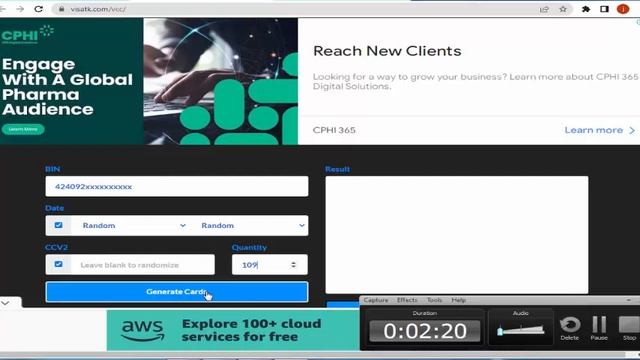Open the browser side panel icon
Viewport: 640px width, 360px height.
604,9
